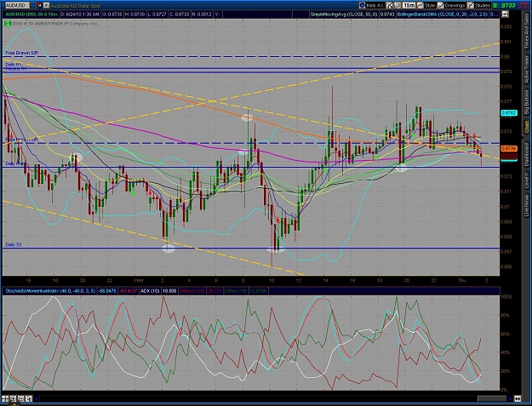Click the green info icon in the chart corner
The width and height of the screenshot is (532, 406).
tap(8, 23)
